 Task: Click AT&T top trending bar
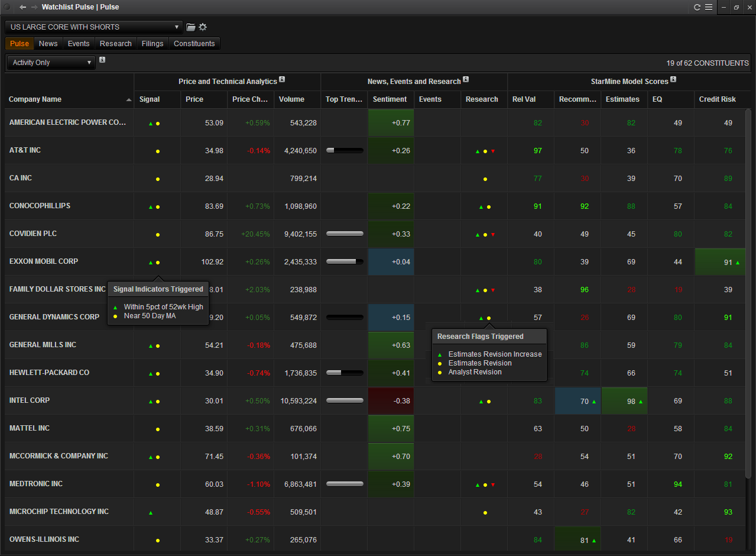click(x=345, y=151)
